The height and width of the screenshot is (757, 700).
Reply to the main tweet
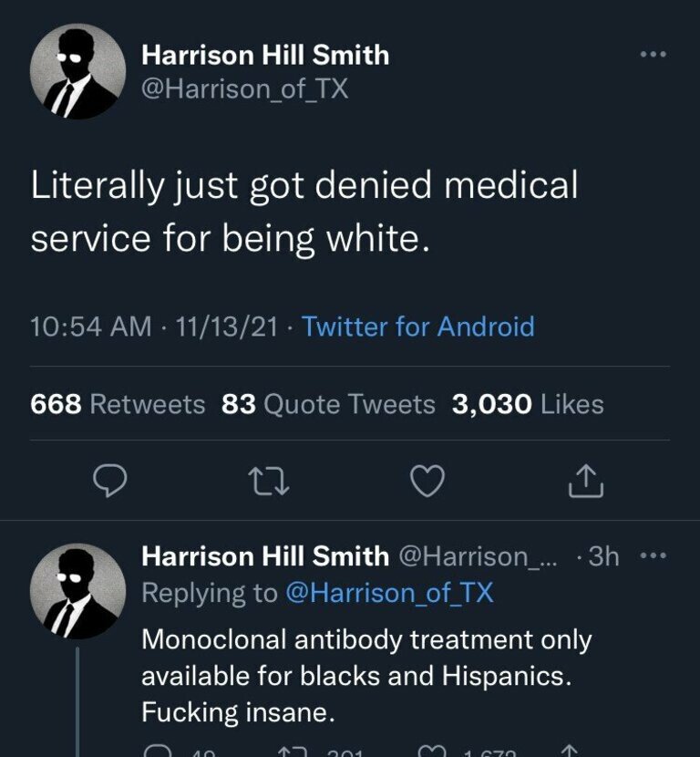(x=109, y=481)
